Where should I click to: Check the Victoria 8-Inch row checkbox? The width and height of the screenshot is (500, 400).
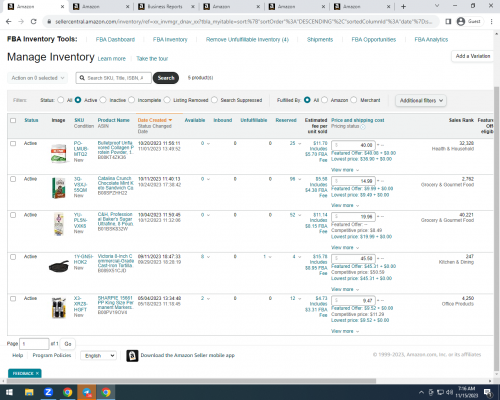[13, 257]
